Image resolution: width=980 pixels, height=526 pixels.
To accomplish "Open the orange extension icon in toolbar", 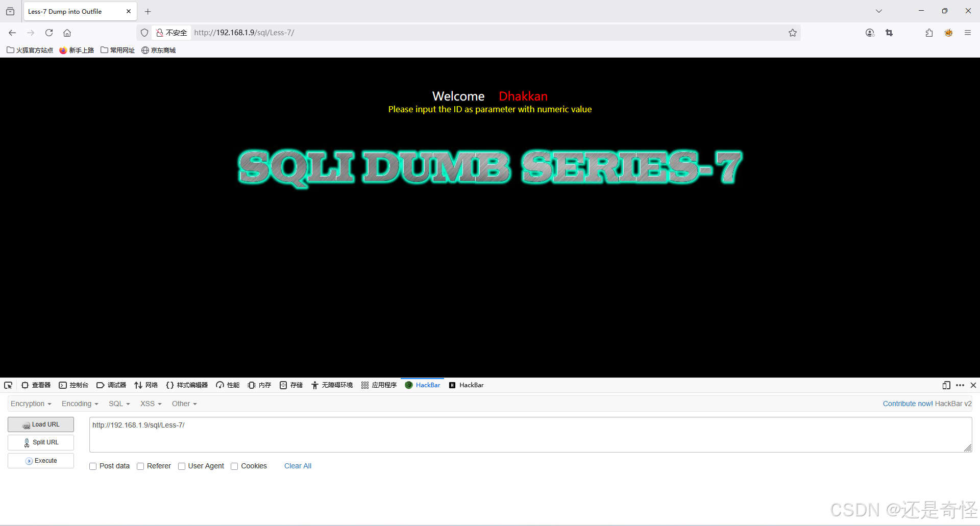I will (948, 33).
